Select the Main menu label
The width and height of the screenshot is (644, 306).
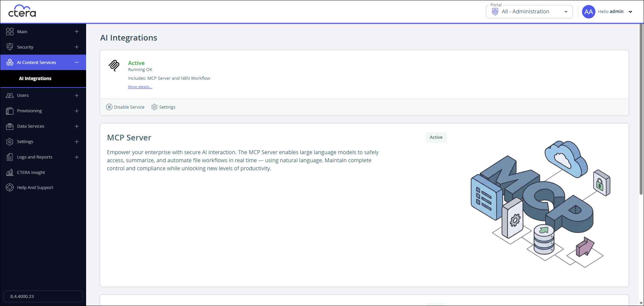22,32
